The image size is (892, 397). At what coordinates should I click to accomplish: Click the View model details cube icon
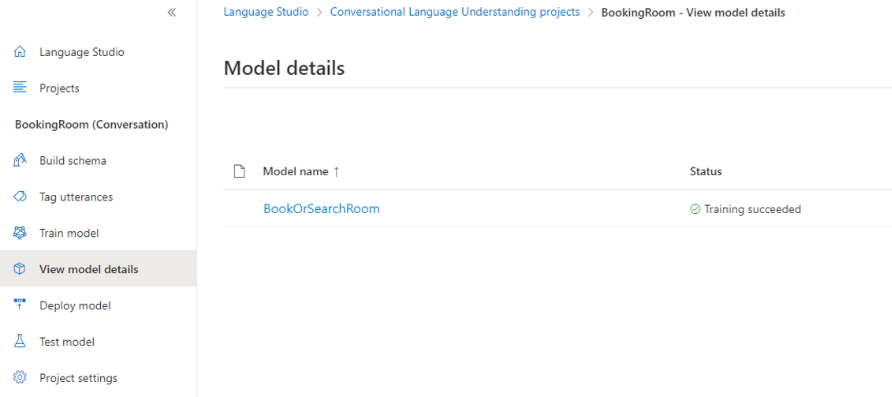point(20,269)
